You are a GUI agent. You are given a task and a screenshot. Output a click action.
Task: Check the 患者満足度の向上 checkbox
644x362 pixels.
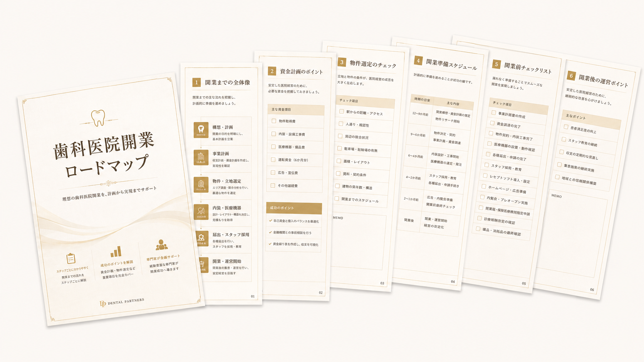[566, 127]
